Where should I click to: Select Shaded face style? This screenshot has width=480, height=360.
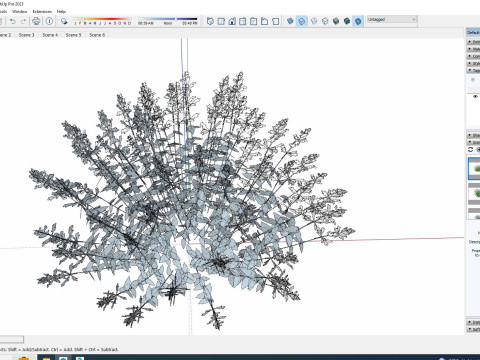pos(336,21)
